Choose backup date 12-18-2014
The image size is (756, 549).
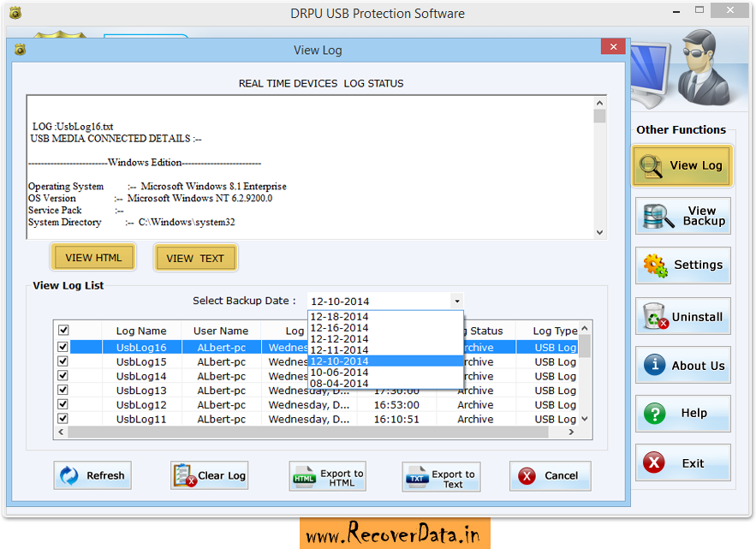coord(385,317)
